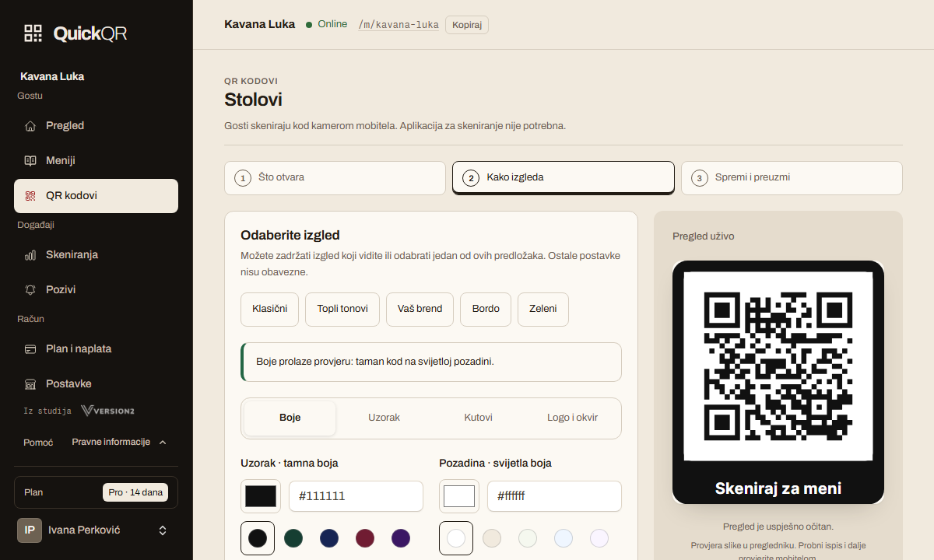This screenshot has width=934, height=560.
Task: Open Pregled via the home icon
Action: [30, 125]
